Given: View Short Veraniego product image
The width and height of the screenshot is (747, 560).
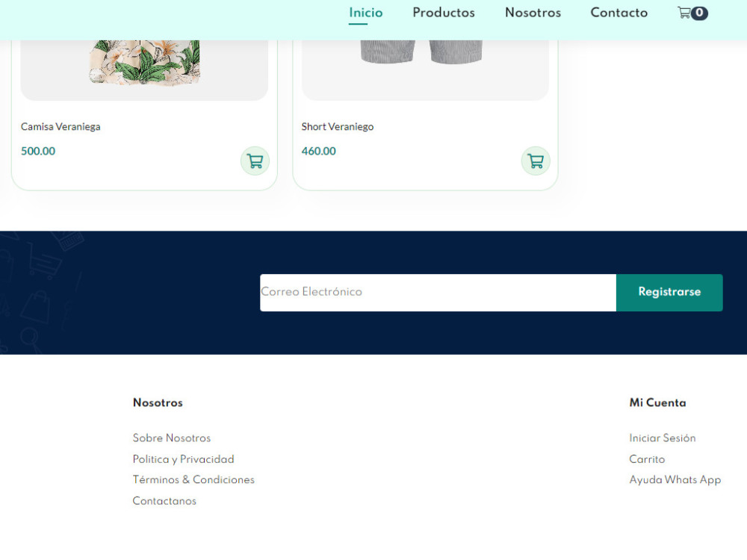Looking at the screenshot, I should click(x=425, y=70).
